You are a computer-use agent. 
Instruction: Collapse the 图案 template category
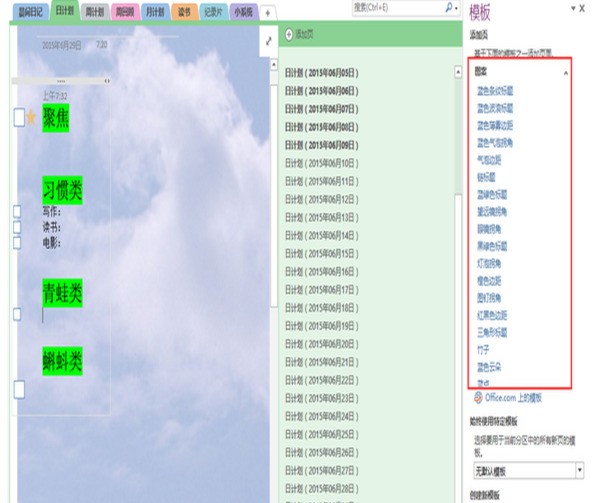pos(566,73)
